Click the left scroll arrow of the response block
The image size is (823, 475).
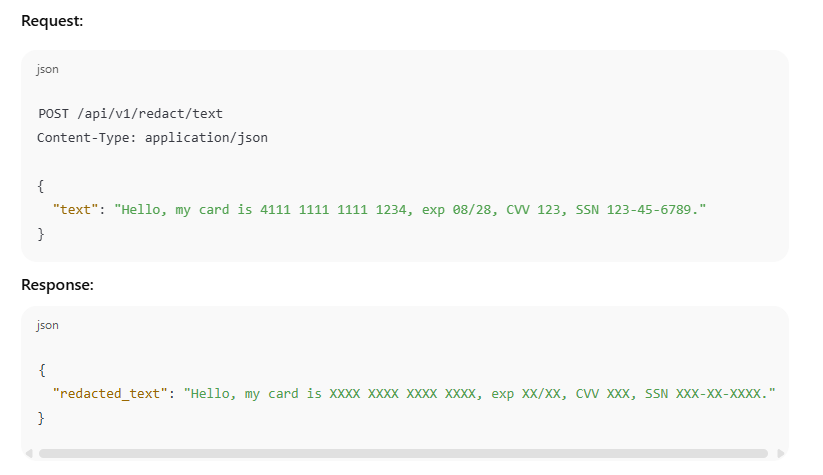29,453
